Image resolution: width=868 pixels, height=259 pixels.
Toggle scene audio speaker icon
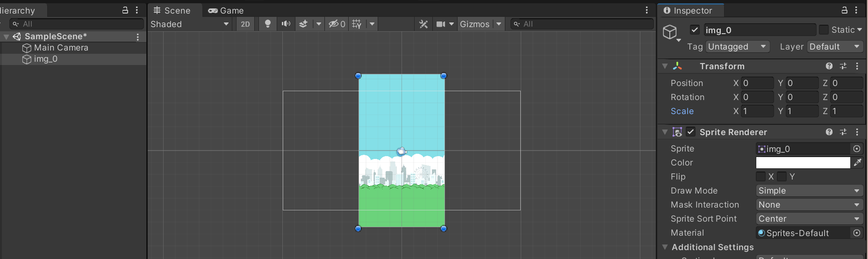click(x=286, y=24)
